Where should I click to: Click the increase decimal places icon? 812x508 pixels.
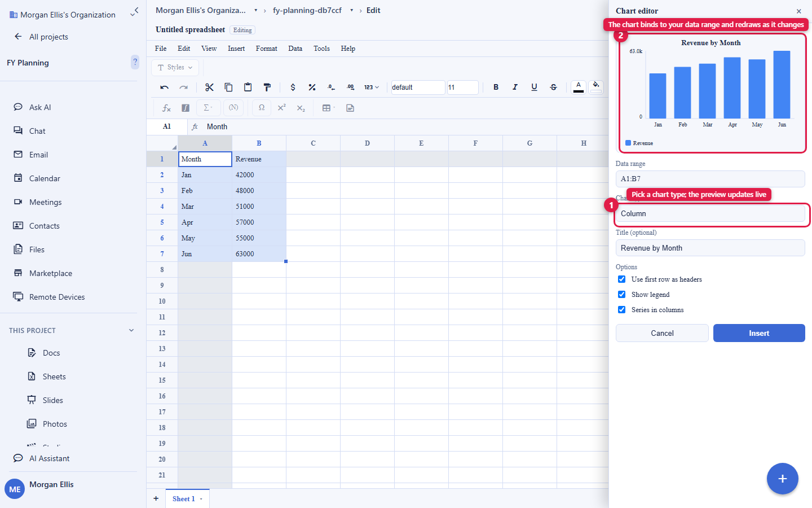[350, 87]
